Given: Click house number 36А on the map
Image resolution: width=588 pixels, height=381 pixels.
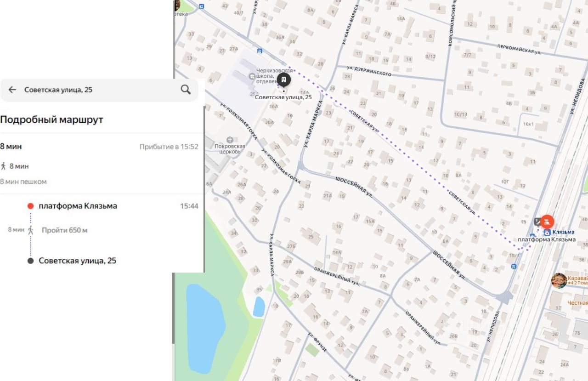Looking at the screenshot, I should click(280, 37).
